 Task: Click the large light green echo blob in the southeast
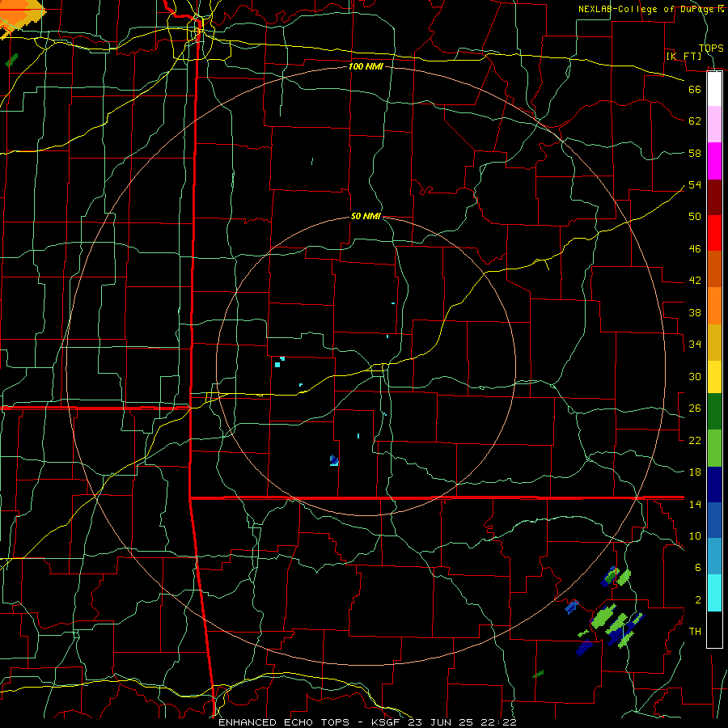point(603,617)
